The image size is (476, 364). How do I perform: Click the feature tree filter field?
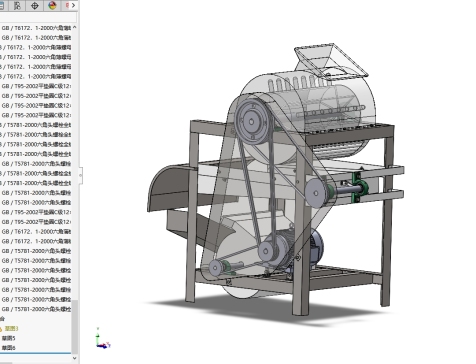coord(38,17)
